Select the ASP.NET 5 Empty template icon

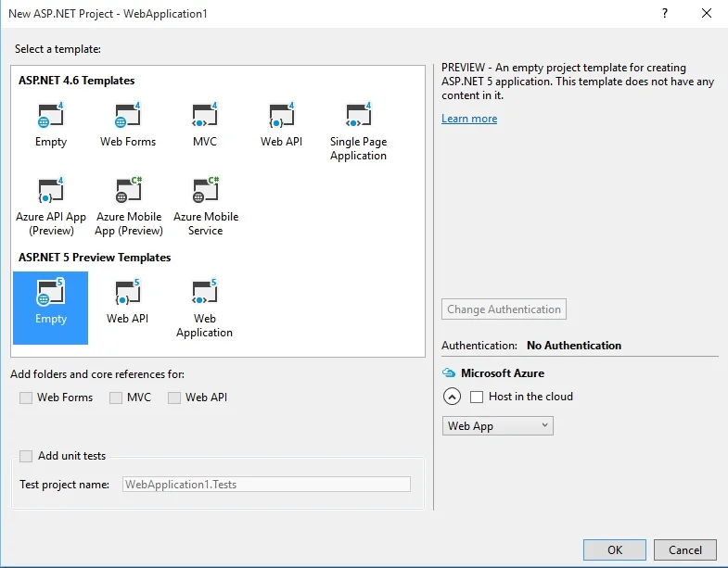click(51, 293)
